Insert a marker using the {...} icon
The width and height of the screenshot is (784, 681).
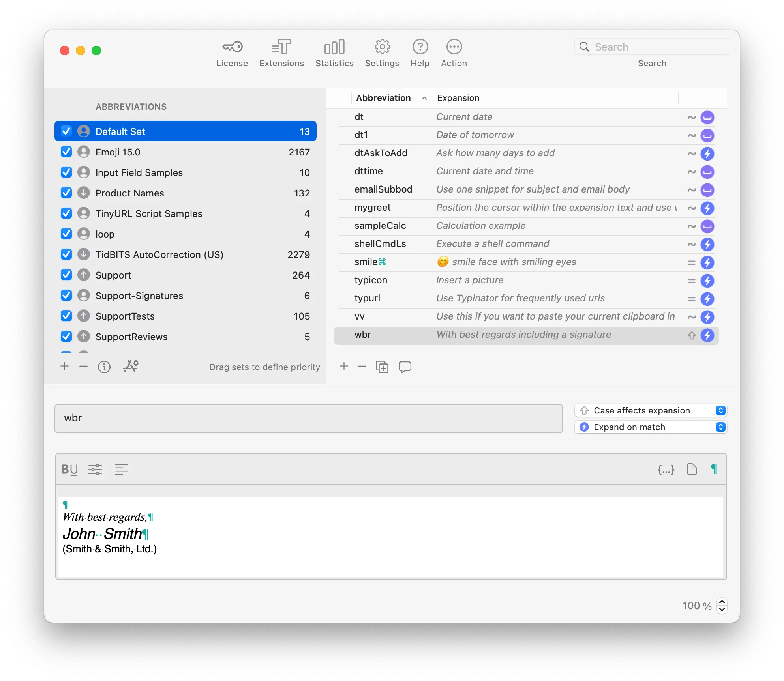(x=666, y=469)
